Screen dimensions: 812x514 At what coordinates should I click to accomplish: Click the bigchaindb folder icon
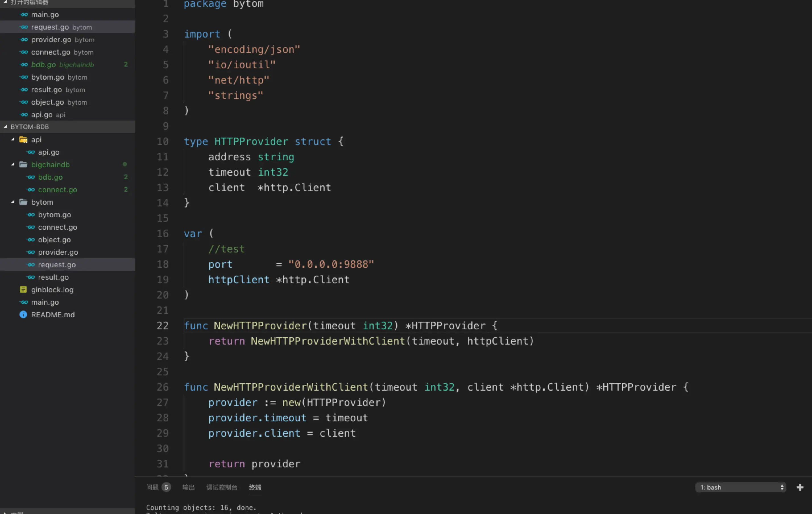[23, 165]
